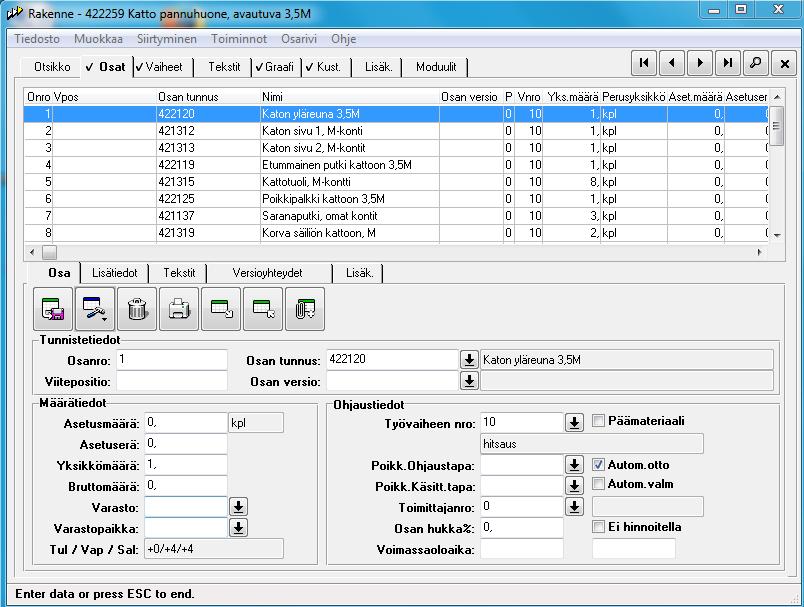Open the Toiminnot menu
The image size is (804, 607).
click(x=239, y=39)
